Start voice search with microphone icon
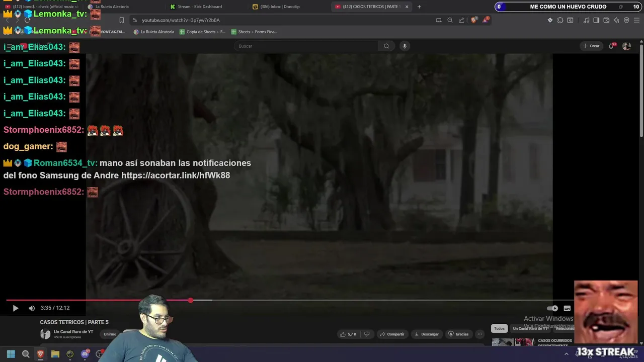This screenshot has width=644, height=362. (404, 46)
